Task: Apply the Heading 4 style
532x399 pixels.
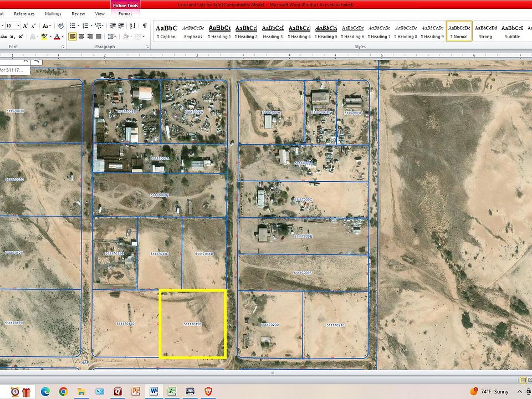Action: tap(300, 32)
